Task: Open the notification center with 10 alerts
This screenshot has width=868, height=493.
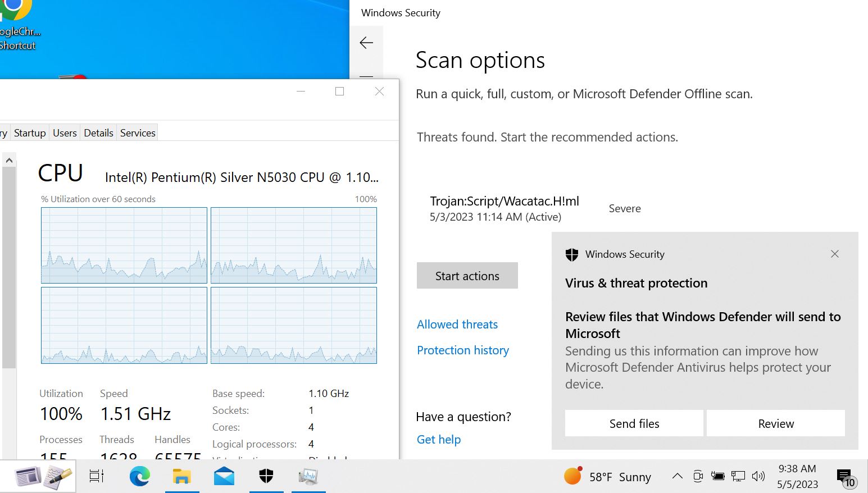Action: (846, 477)
